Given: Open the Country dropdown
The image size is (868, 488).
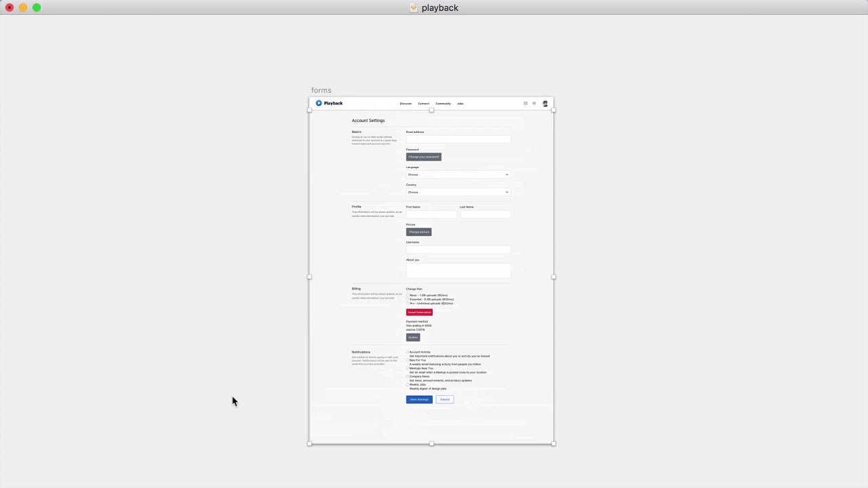Looking at the screenshot, I should [x=458, y=192].
